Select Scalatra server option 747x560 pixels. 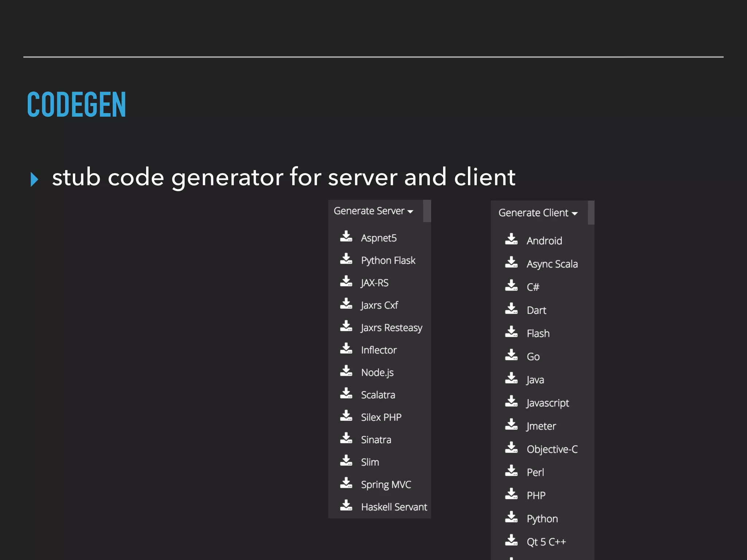(x=378, y=395)
